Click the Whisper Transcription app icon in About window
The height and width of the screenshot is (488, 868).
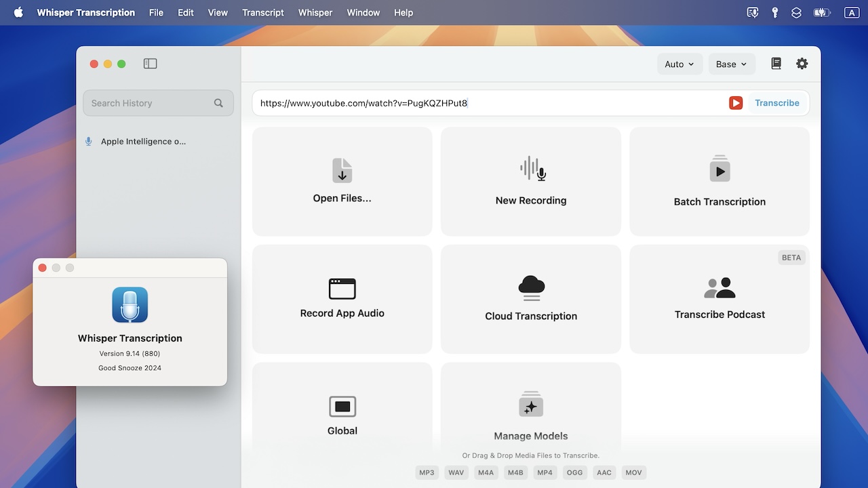(x=130, y=304)
